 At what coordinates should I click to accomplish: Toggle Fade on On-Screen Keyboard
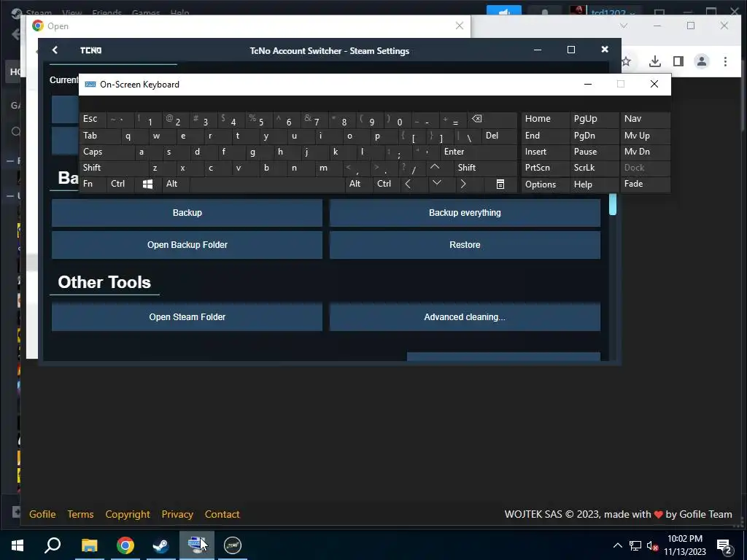coord(645,183)
